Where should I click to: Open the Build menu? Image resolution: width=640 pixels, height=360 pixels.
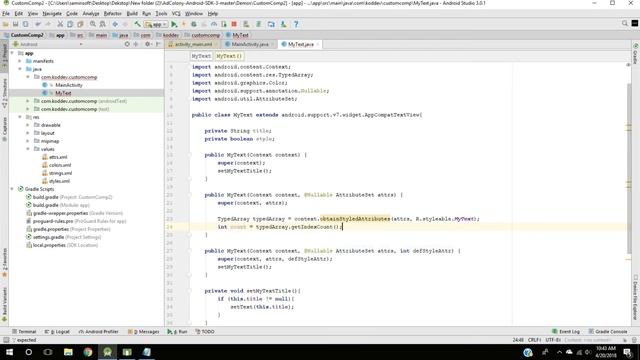coord(132,13)
